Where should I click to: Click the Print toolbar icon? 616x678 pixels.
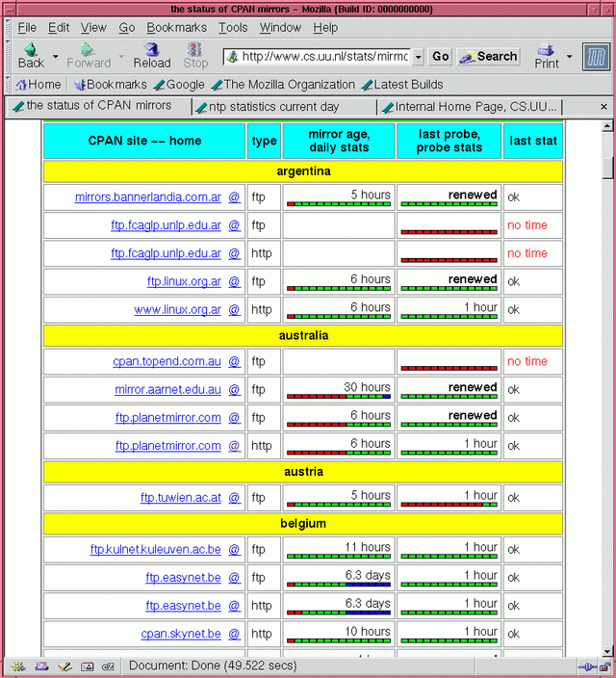point(546,50)
